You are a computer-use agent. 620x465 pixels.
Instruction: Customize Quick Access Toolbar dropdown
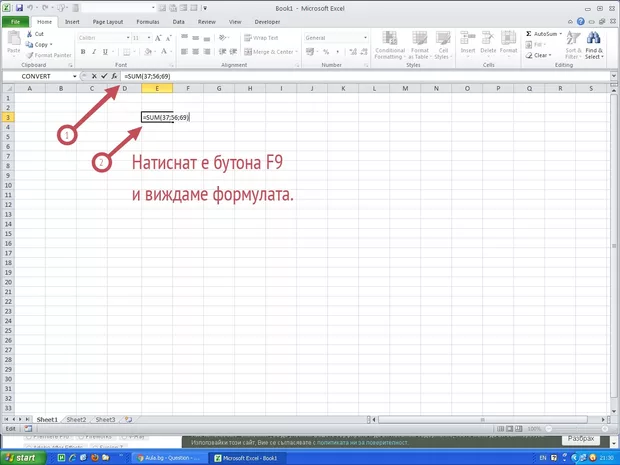[x=205, y=8]
